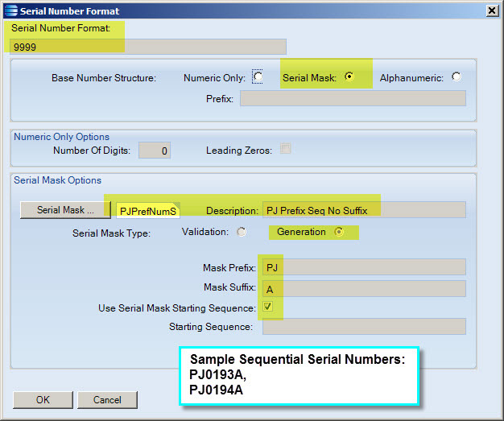The width and height of the screenshot is (504, 421).
Task: Click the Mask Suffix field containing A
Action: [364, 289]
